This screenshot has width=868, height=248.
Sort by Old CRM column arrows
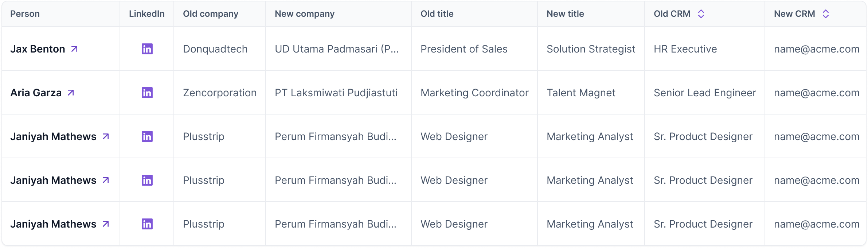(x=701, y=14)
